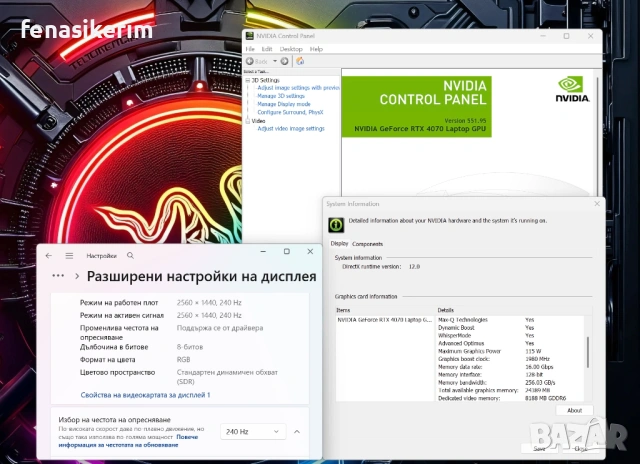Click the Дълбочина в битове row
This screenshot has height=464, width=640.
141,347
